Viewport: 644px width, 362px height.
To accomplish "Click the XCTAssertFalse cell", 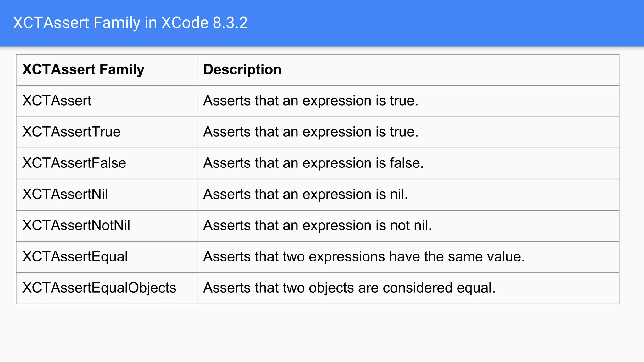I will click(74, 163).
